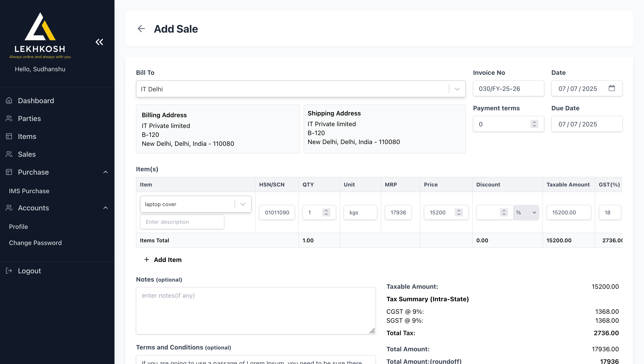
Task: Click the Billing Address card
Action: (218, 129)
